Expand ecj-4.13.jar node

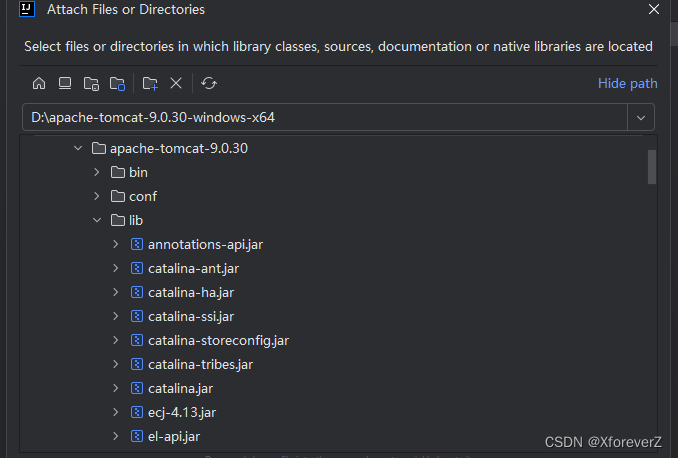pos(115,413)
